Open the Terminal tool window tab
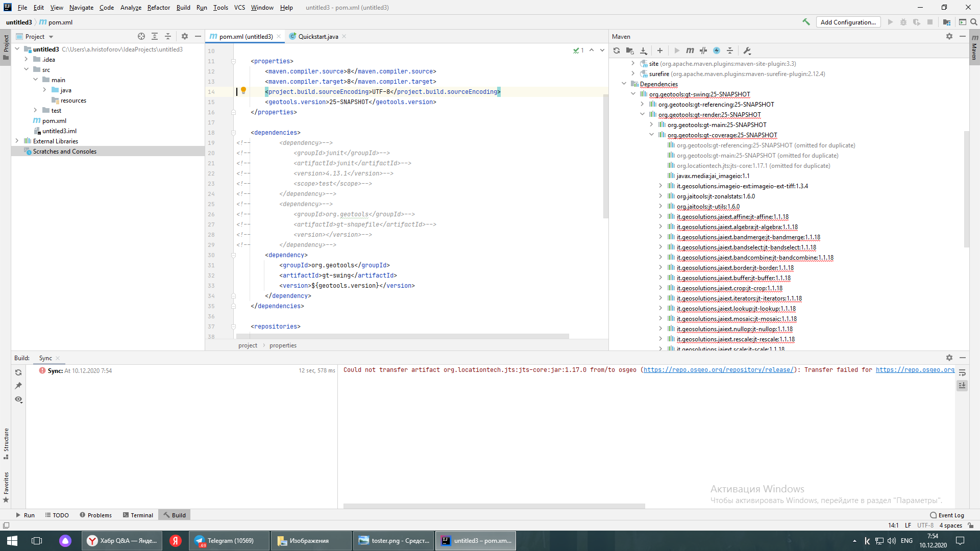Viewport: 980px width, 551px height. [138, 515]
